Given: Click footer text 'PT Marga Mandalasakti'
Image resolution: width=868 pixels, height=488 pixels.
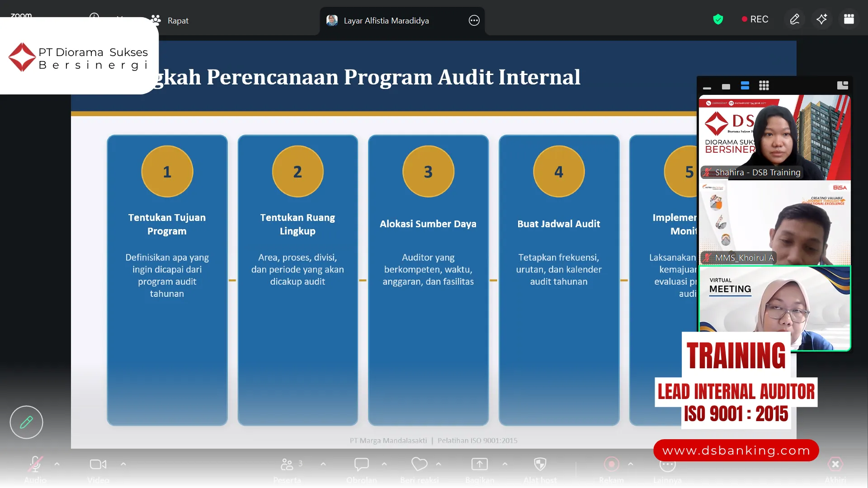Looking at the screenshot, I should point(388,441).
